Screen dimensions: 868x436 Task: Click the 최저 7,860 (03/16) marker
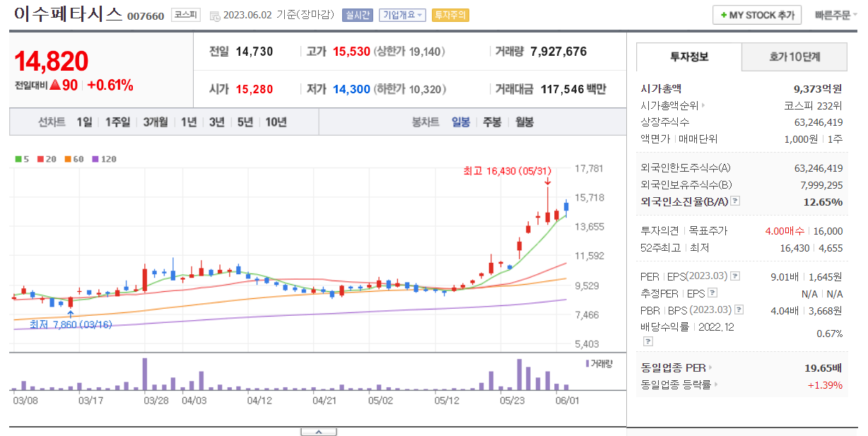pyautogui.click(x=70, y=324)
